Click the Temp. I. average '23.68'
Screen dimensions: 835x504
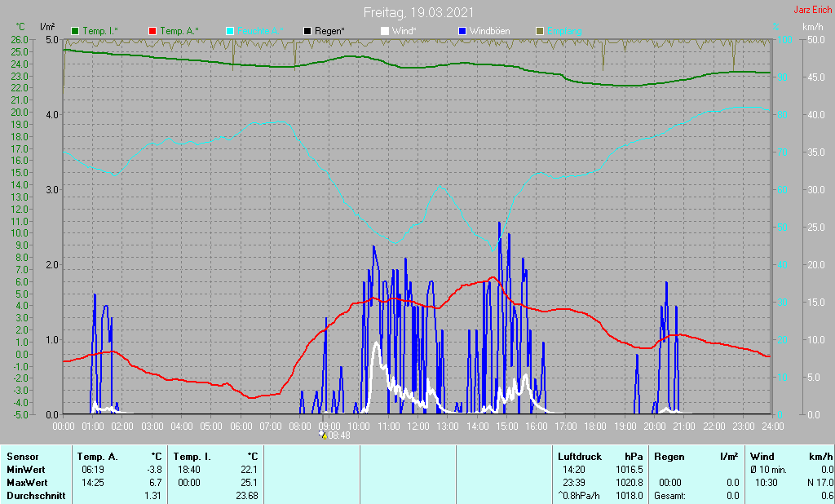[x=247, y=496]
